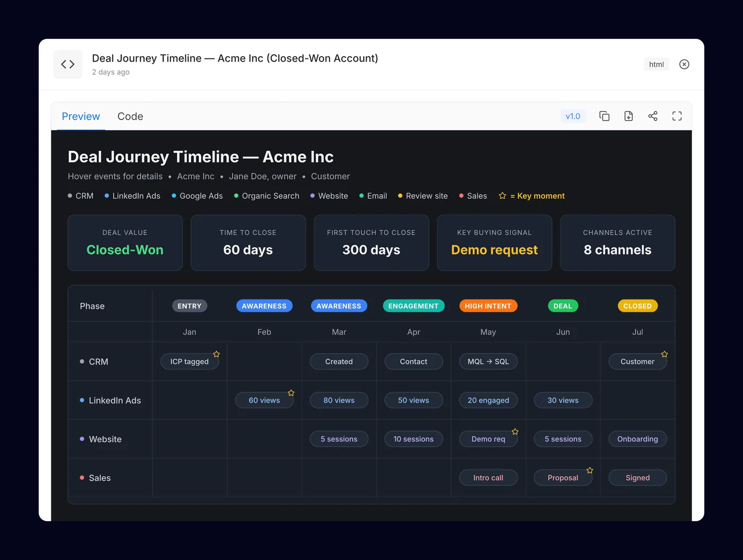Image resolution: width=743 pixels, height=560 pixels.
Task: Select the Created event in March
Action: [x=339, y=361]
